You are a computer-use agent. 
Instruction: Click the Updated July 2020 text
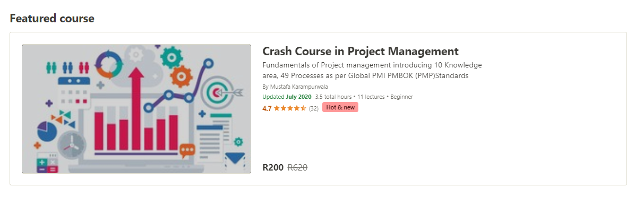pyautogui.click(x=287, y=97)
